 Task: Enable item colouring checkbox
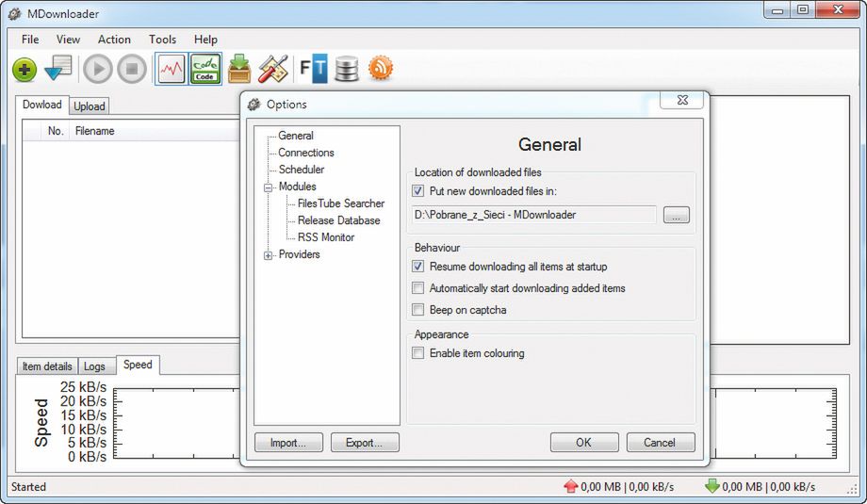coord(418,353)
